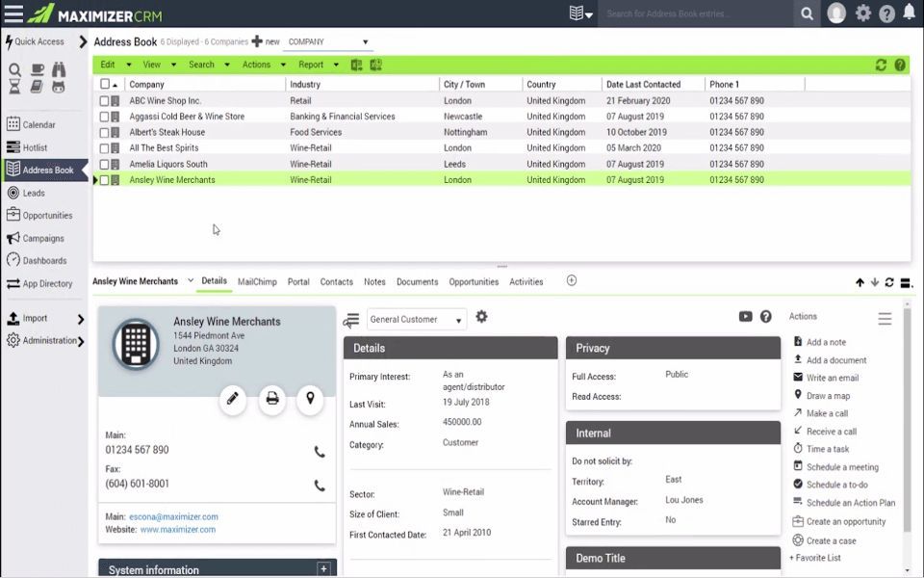
Task: Switch to the Notes tab
Action: click(374, 282)
